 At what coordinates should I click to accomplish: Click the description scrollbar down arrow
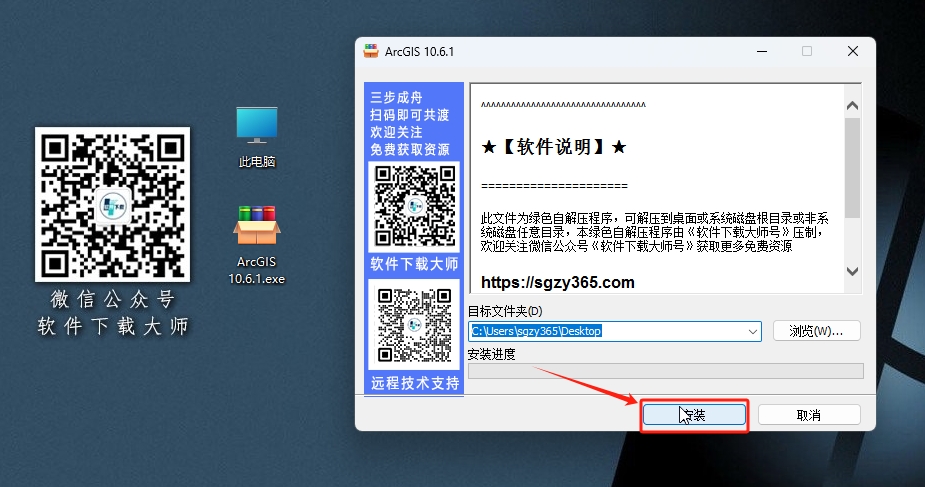[x=852, y=271]
